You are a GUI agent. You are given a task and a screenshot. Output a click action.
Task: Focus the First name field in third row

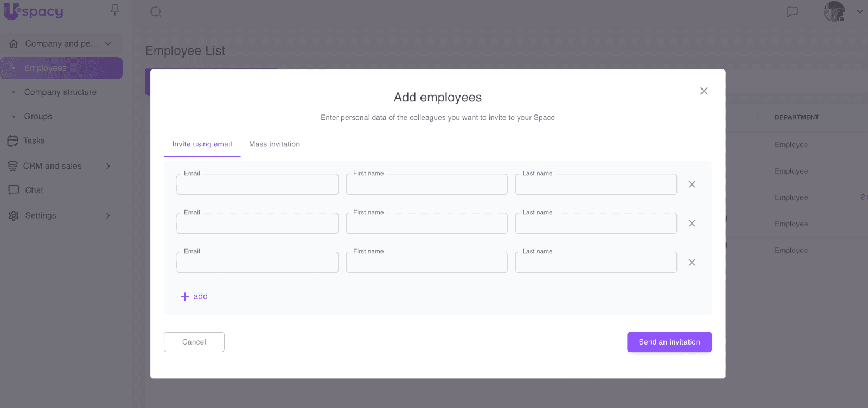tap(427, 263)
